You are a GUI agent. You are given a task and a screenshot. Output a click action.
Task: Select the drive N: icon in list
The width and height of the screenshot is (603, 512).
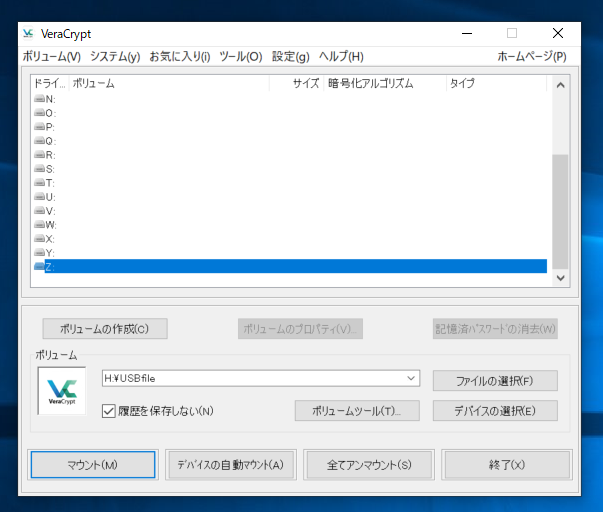[40, 99]
